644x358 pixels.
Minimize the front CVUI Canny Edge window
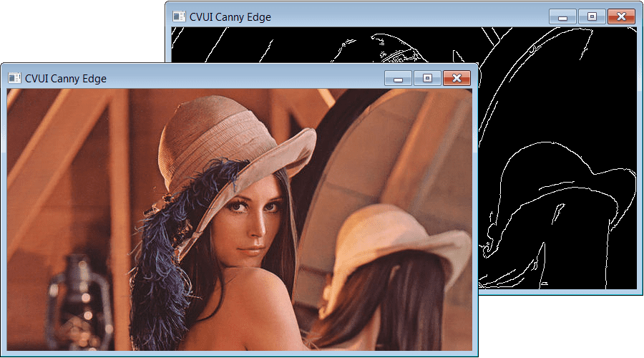click(x=398, y=78)
